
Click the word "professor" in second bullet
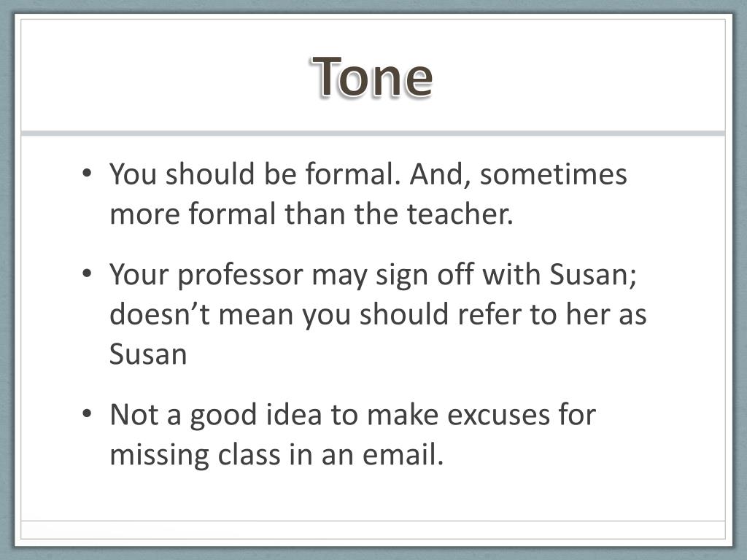pyautogui.click(x=240, y=276)
